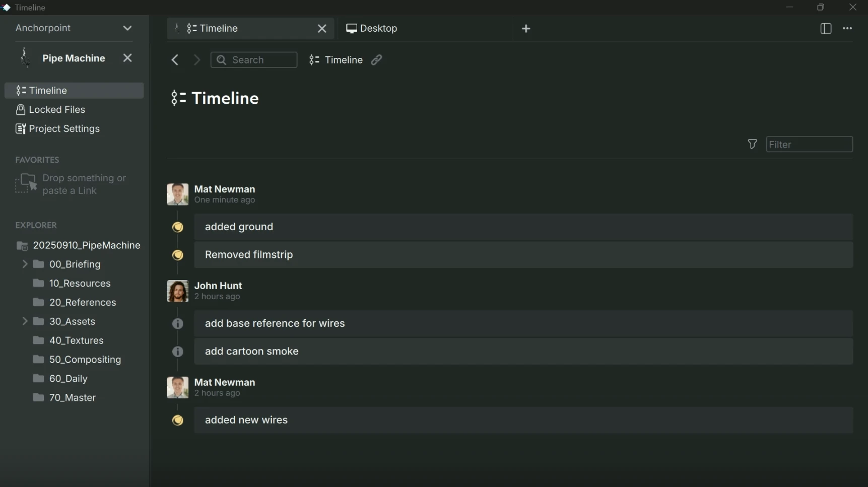The width and height of the screenshot is (868, 487).
Task: Open the 70_Master folder
Action: [x=72, y=398]
